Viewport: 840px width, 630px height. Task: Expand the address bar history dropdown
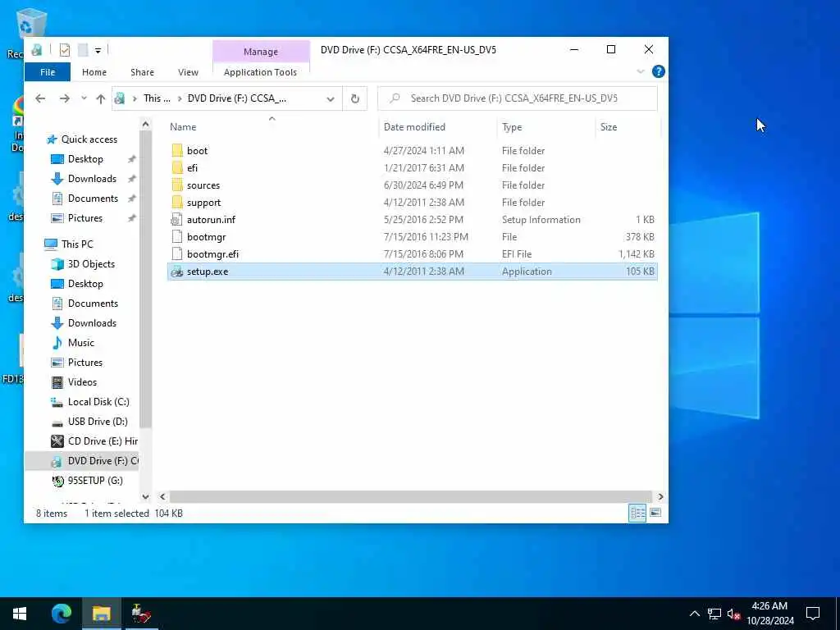(330, 98)
